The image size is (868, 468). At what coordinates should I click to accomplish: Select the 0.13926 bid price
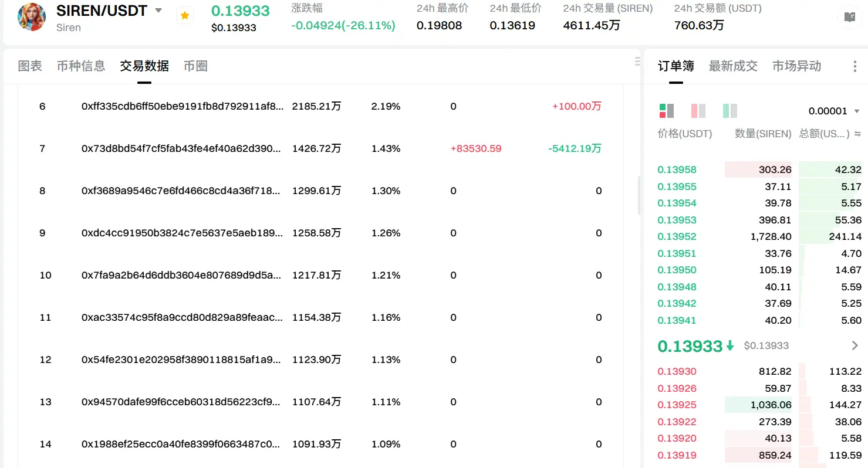tap(677, 388)
